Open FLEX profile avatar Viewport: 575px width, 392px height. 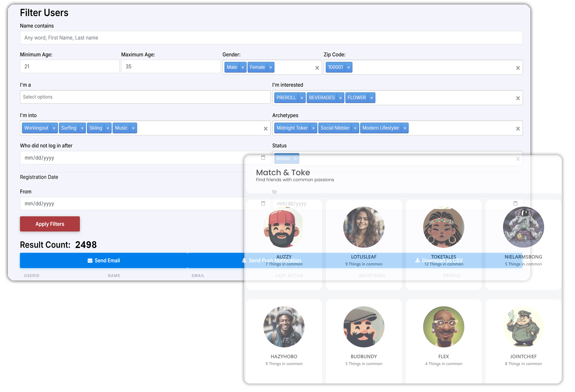[443, 327]
